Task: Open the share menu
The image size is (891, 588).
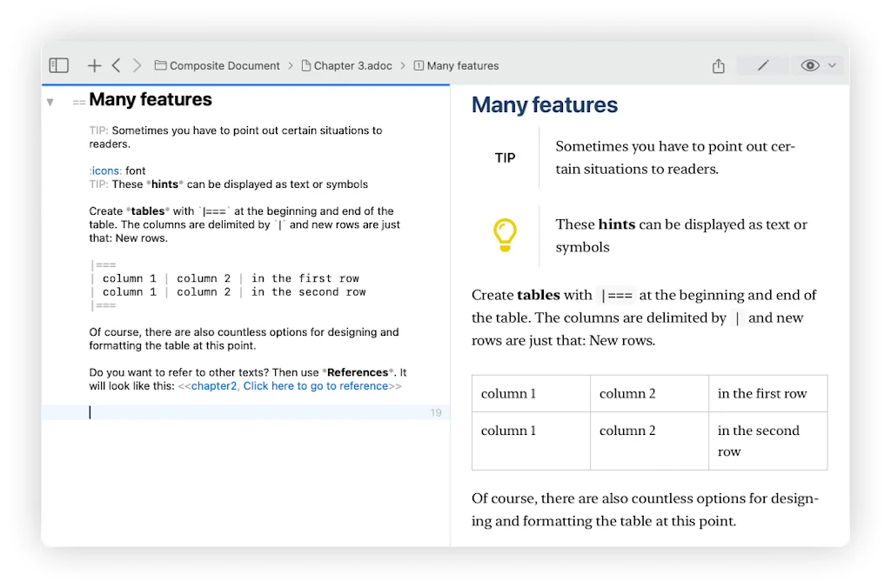Action: (718, 65)
